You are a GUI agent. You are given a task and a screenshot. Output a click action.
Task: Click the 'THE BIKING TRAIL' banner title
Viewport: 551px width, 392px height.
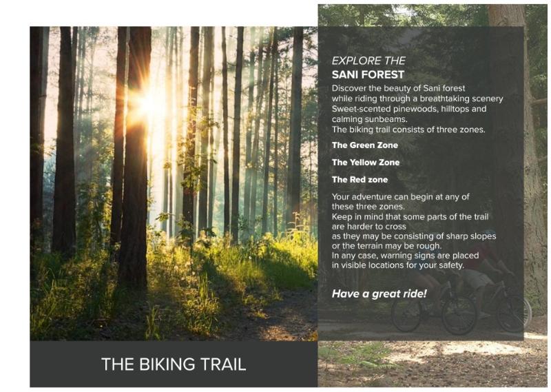174,364
